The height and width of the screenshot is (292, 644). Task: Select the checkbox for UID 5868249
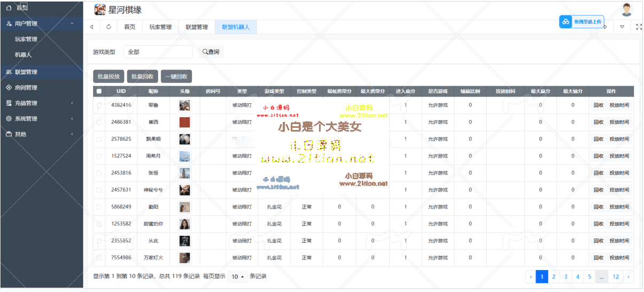(x=99, y=207)
